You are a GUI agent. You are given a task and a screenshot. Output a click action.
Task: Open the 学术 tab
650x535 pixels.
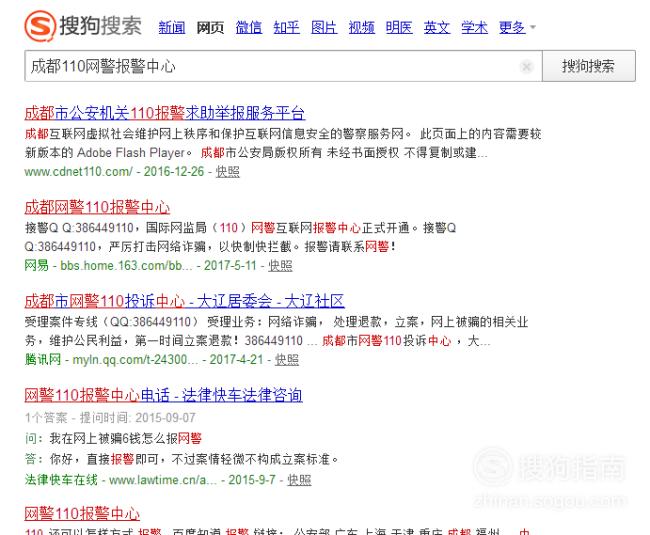[x=475, y=27]
